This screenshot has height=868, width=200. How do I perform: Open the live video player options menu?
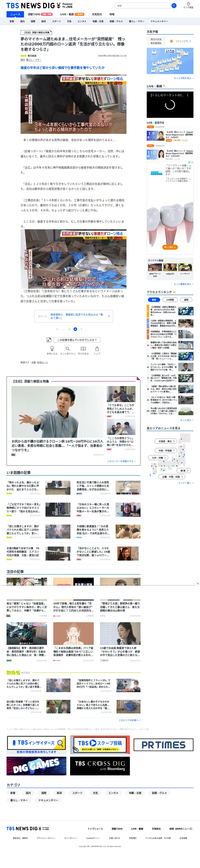point(188,95)
